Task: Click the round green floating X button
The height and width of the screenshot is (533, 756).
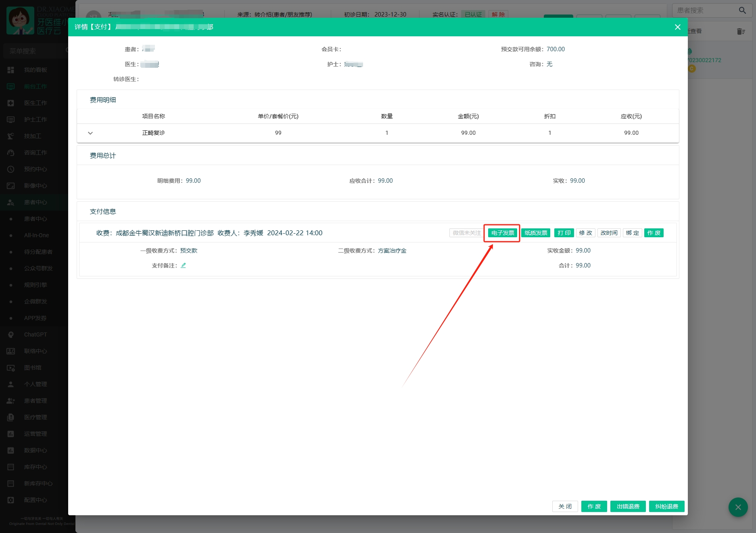Action: 738,507
